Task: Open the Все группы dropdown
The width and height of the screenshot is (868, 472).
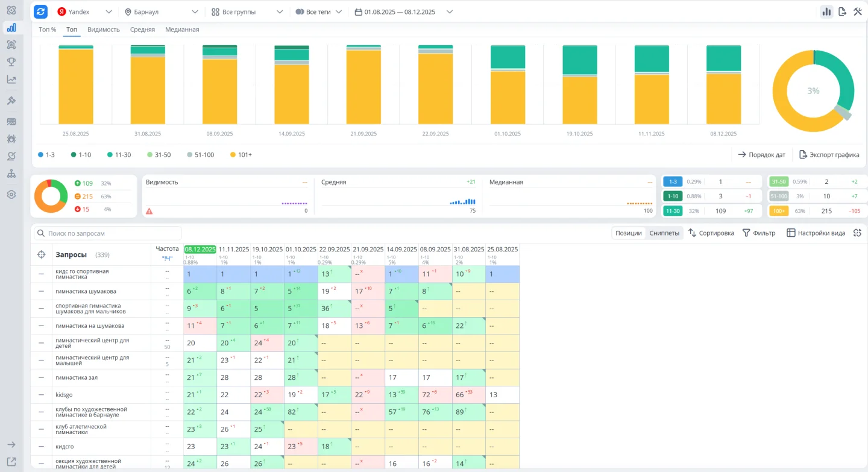Action: (x=247, y=12)
